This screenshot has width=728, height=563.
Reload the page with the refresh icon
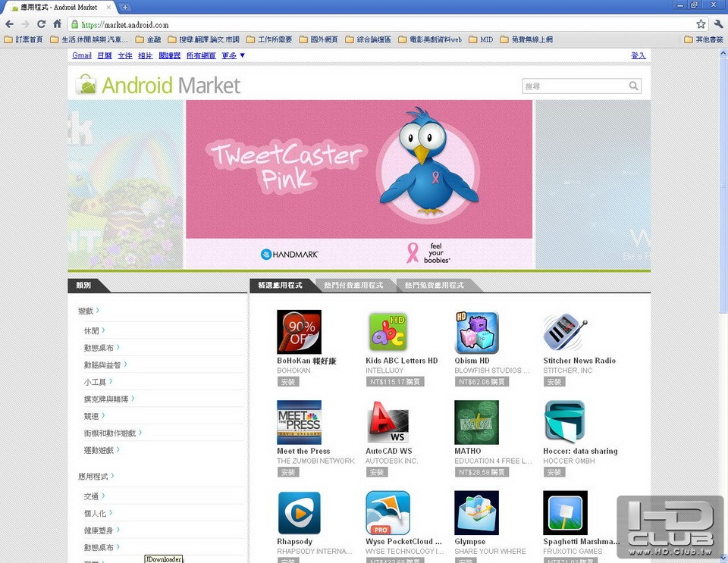41,24
